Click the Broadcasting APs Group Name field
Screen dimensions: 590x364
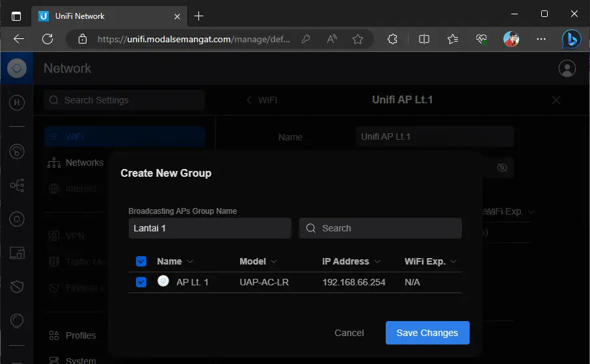(x=210, y=228)
